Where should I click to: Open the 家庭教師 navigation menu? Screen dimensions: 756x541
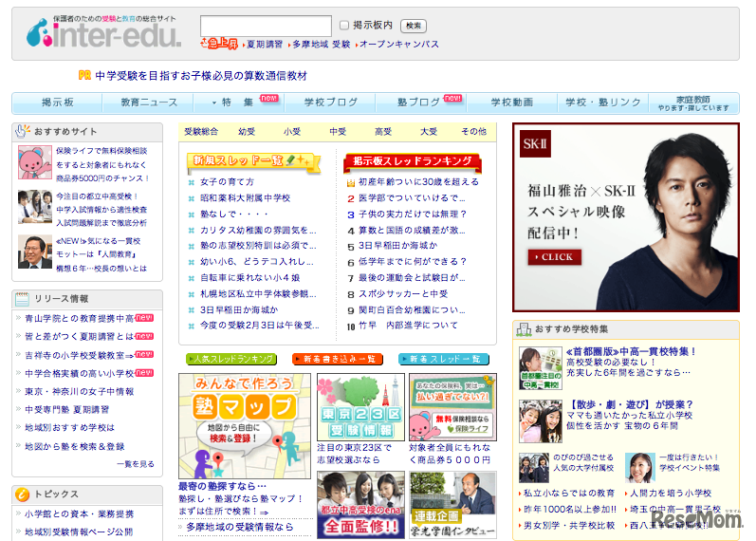pos(693,103)
